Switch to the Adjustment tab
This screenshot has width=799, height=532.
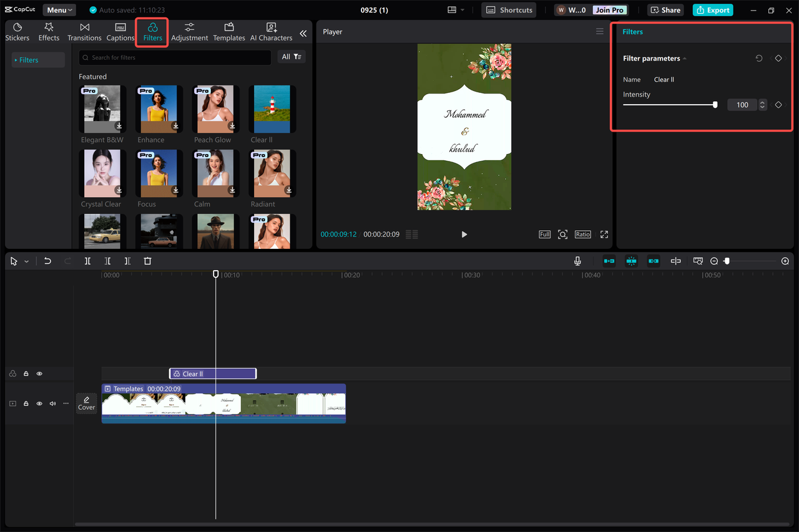coord(189,31)
